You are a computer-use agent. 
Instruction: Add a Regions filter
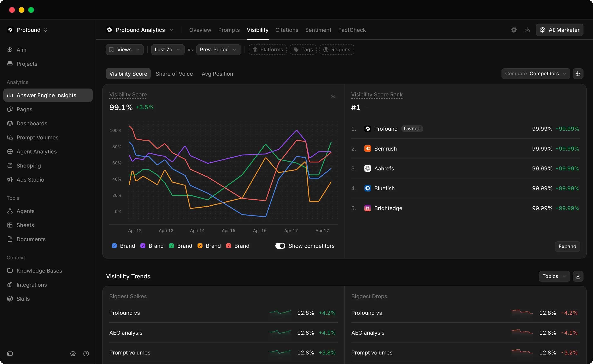point(337,50)
